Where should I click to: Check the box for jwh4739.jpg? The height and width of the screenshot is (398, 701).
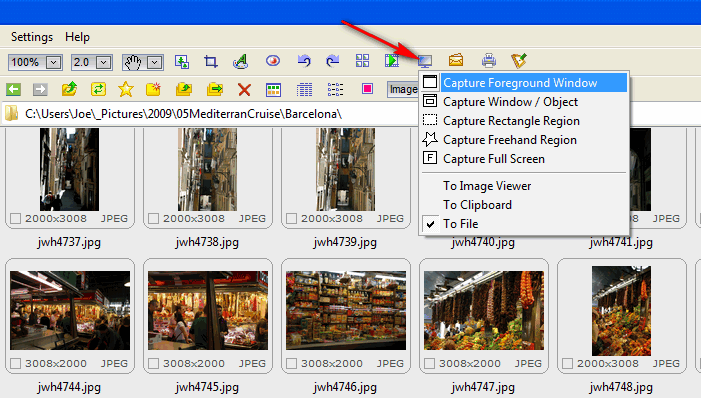tap(291, 219)
